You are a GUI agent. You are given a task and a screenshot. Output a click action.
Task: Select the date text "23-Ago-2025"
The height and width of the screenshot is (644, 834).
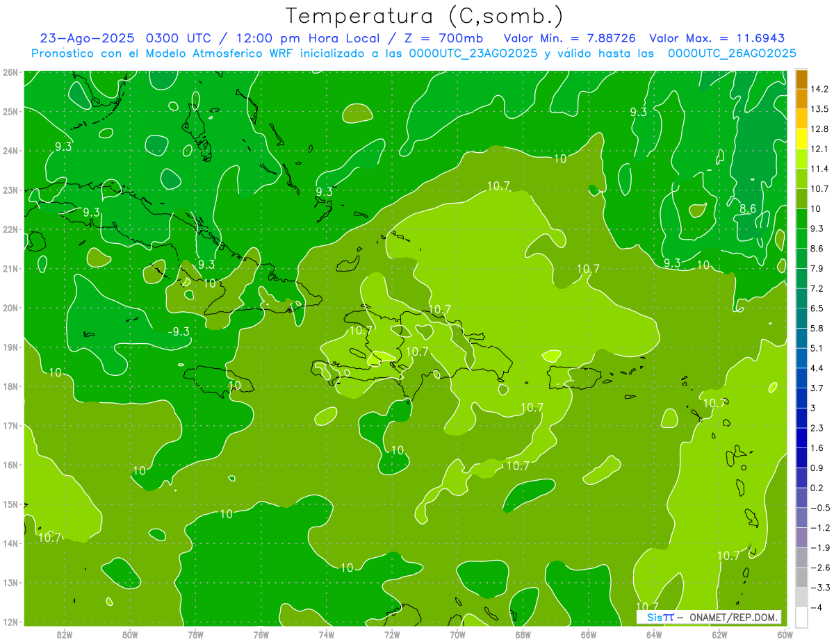pos(88,38)
